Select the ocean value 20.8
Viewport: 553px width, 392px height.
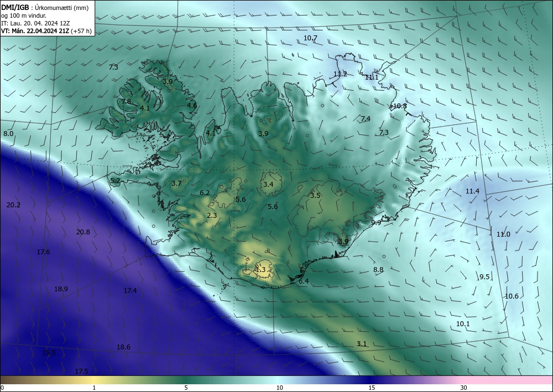83,232
